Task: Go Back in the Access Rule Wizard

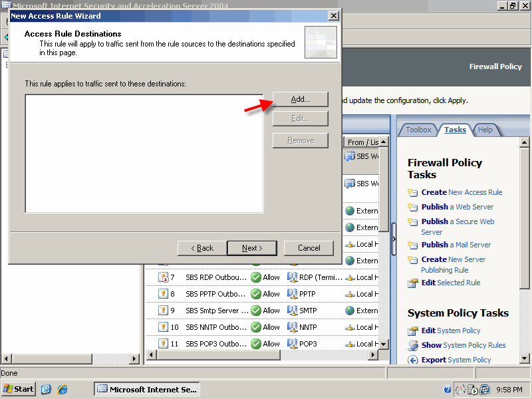Action: click(202, 248)
